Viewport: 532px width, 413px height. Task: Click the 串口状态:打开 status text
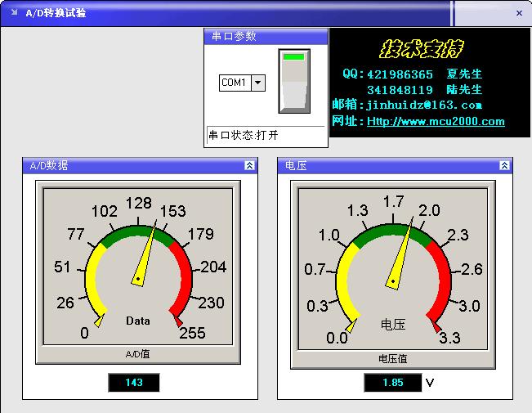(244, 135)
